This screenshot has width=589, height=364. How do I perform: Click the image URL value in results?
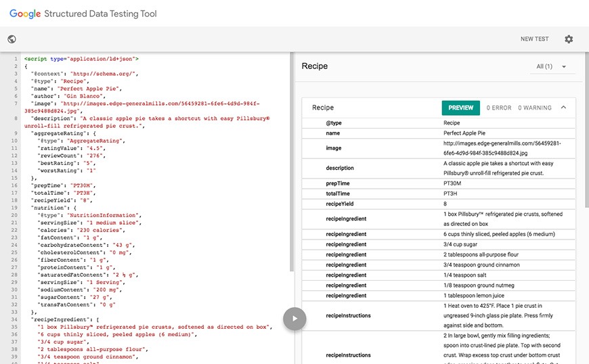tap(502, 147)
